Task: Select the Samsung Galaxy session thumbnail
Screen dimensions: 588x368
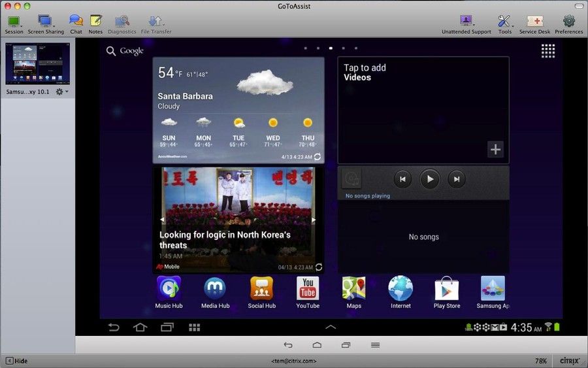Action: (37, 63)
